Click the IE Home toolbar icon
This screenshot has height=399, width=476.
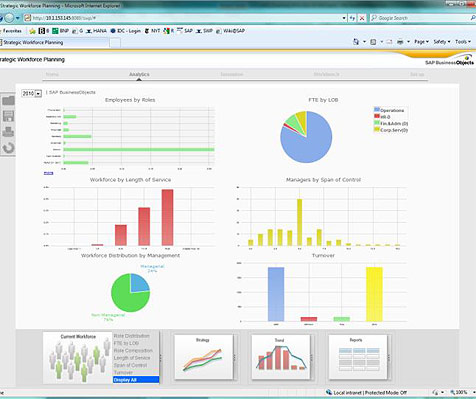point(356,42)
